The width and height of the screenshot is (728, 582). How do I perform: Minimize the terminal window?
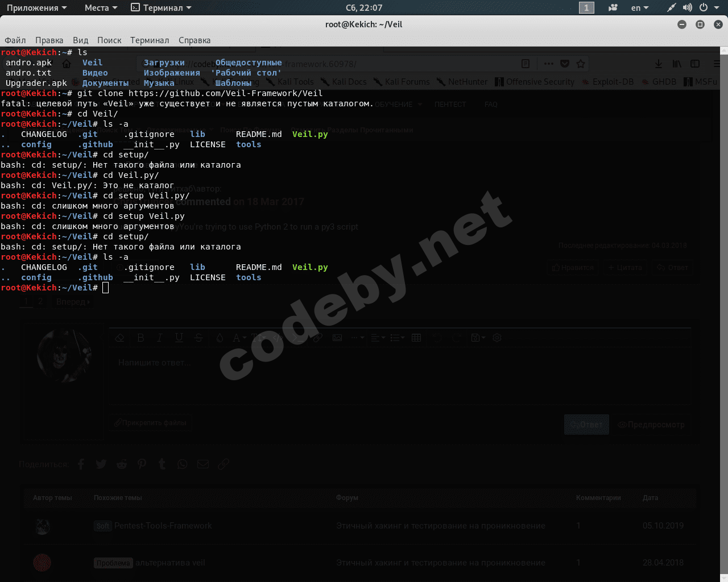click(x=682, y=24)
